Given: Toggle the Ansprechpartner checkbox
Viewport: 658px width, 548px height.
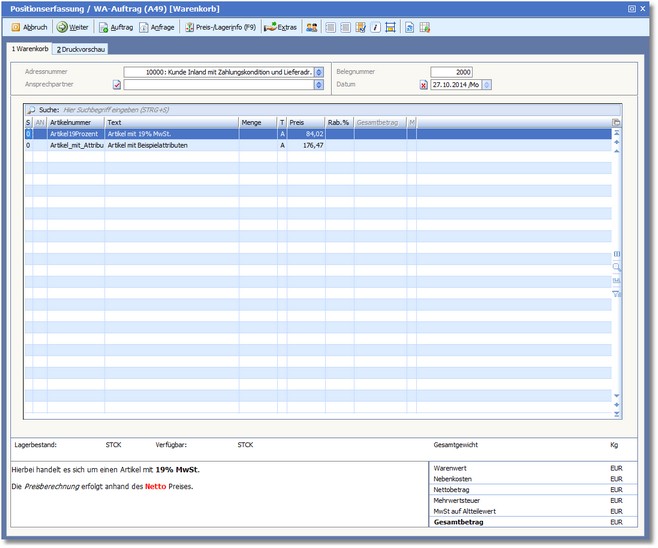Looking at the screenshot, I should pos(117,85).
